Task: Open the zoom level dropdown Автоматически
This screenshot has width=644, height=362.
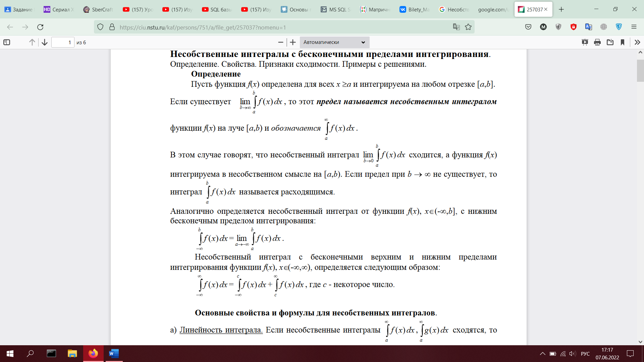Action: pyautogui.click(x=334, y=42)
